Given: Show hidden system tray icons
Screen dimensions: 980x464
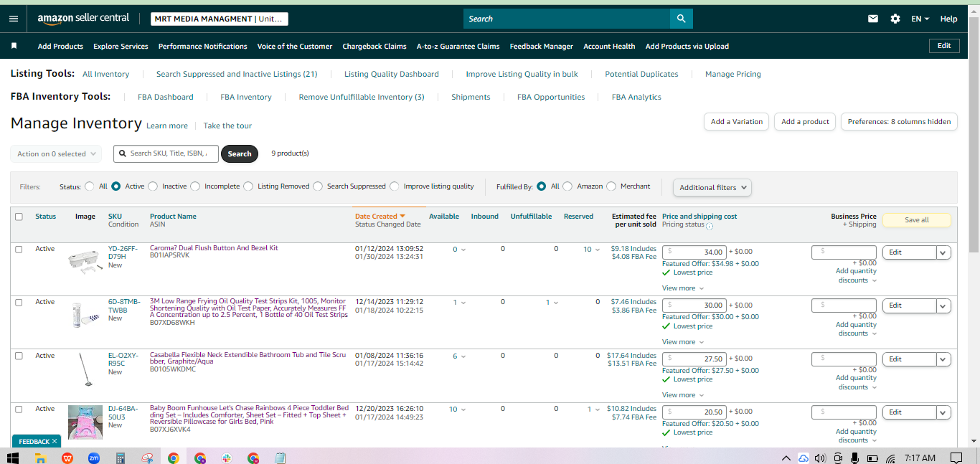Looking at the screenshot, I should click(x=786, y=458).
